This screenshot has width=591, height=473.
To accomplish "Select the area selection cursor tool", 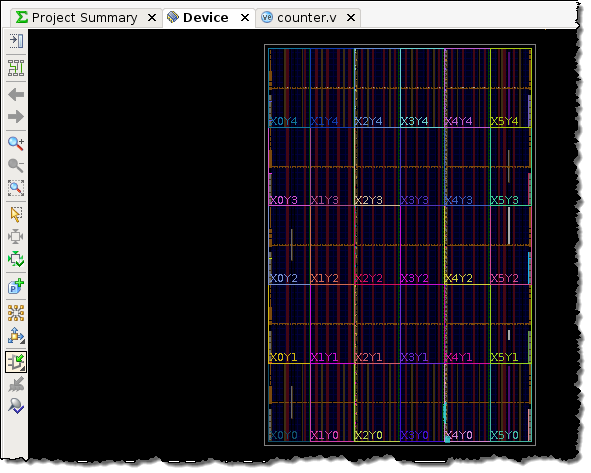I will click(16, 214).
